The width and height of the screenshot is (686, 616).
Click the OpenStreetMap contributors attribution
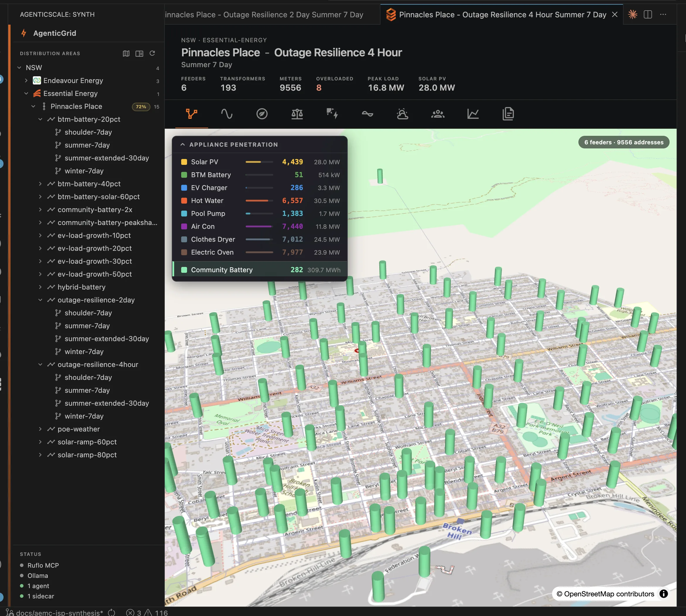click(605, 594)
